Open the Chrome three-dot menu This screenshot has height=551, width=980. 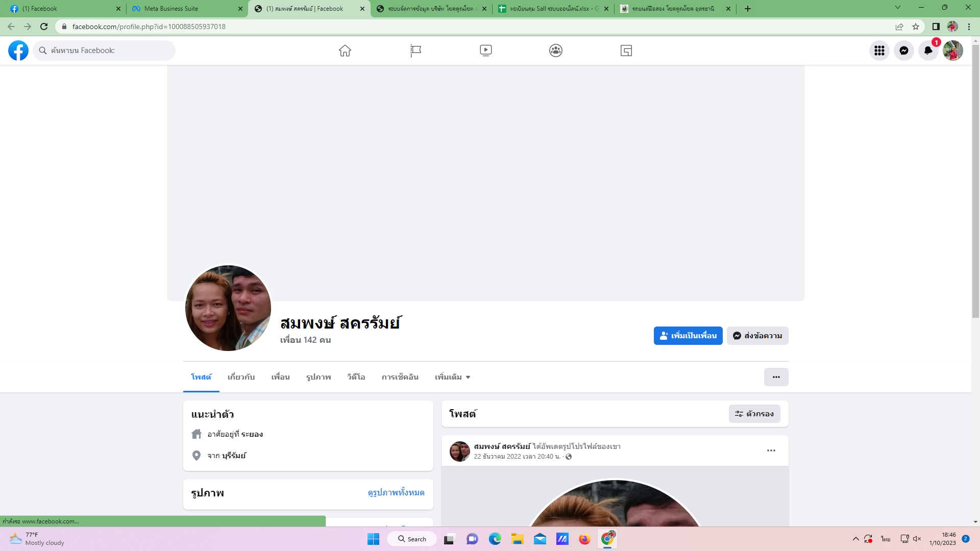[969, 27]
